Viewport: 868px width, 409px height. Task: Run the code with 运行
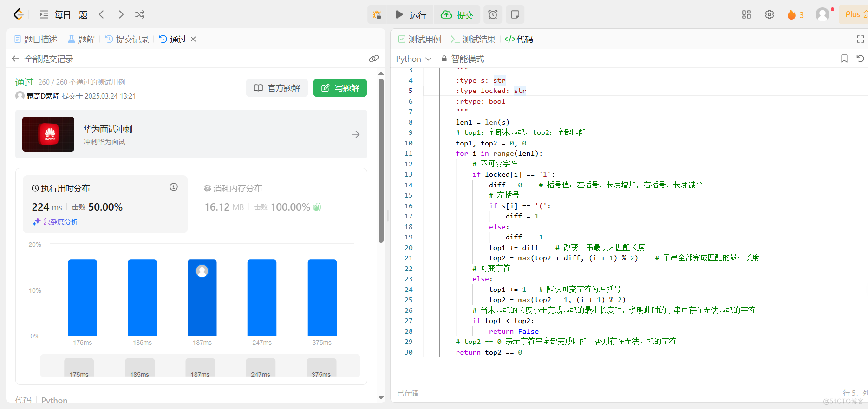tap(411, 14)
